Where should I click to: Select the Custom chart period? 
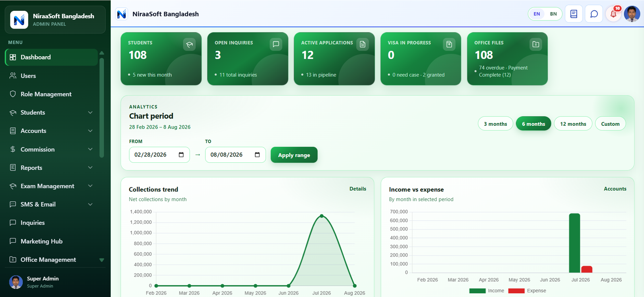click(610, 124)
